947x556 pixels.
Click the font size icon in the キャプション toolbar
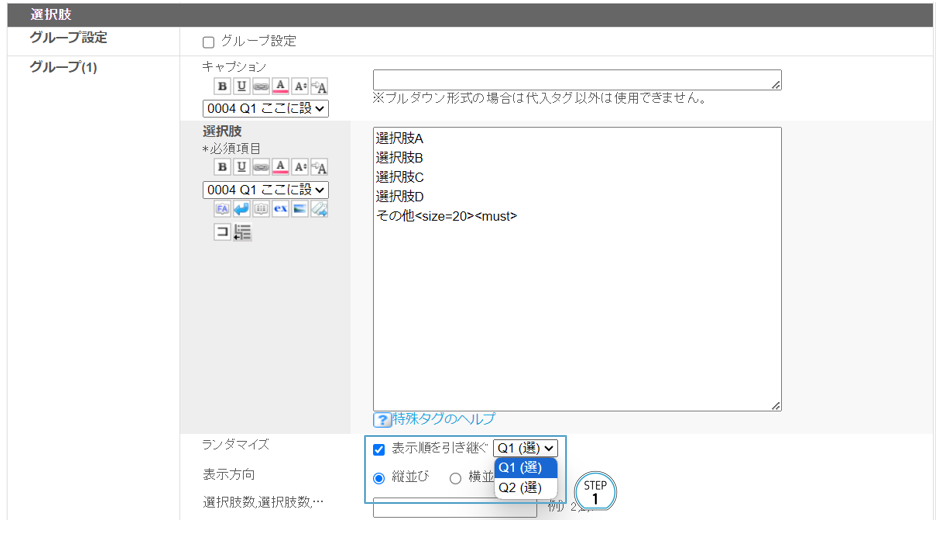[299, 87]
